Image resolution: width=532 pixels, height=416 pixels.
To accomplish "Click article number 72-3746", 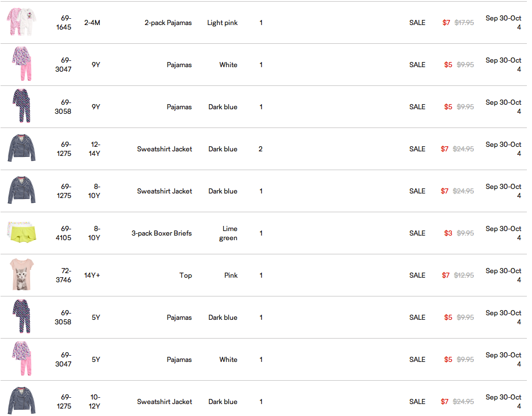I will click(x=63, y=275).
